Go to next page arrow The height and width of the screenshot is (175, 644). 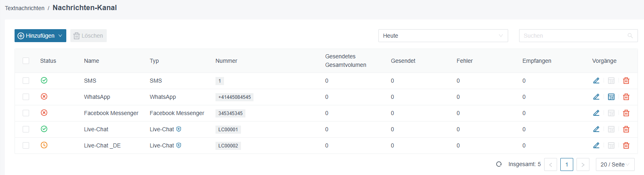pyautogui.click(x=583, y=164)
